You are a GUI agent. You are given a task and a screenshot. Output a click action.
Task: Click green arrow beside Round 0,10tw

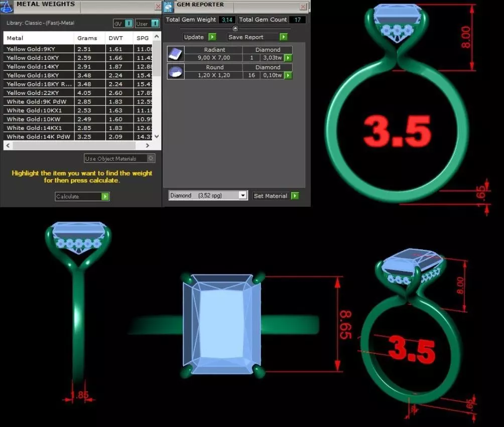tap(288, 75)
